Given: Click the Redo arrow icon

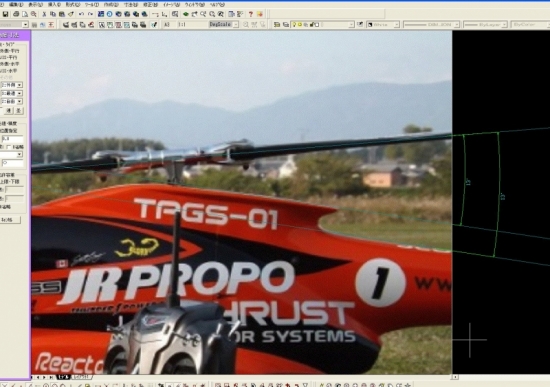Looking at the screenshot, I should (x=90, y=14).
